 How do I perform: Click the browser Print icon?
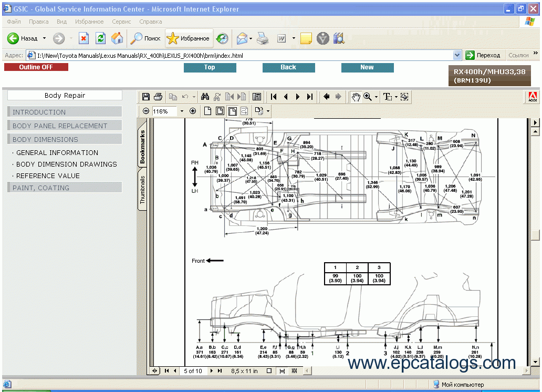coord(263,38)
